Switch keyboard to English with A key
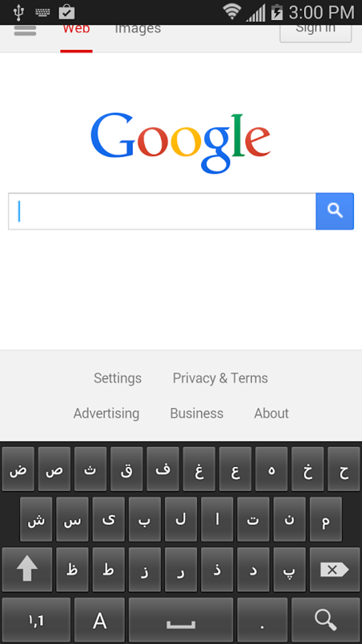The width and height of the screenshot is (362, 644). [x=99, y=620]
